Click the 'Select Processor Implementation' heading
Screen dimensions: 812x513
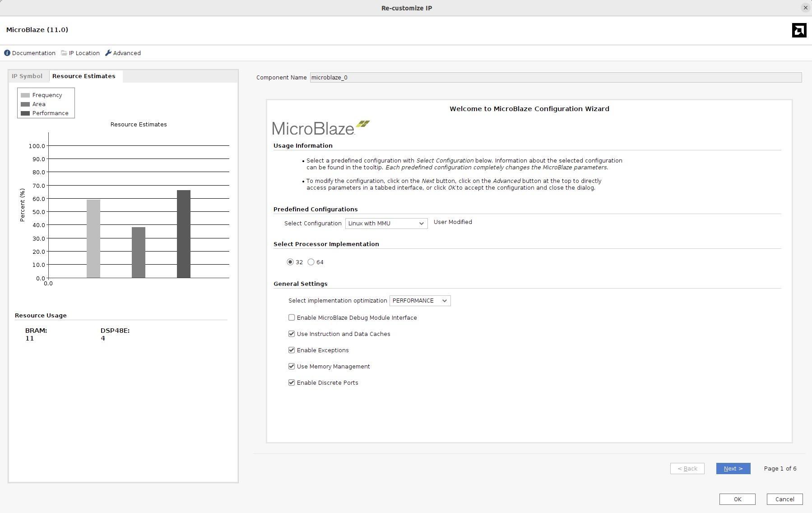(326, 244)
